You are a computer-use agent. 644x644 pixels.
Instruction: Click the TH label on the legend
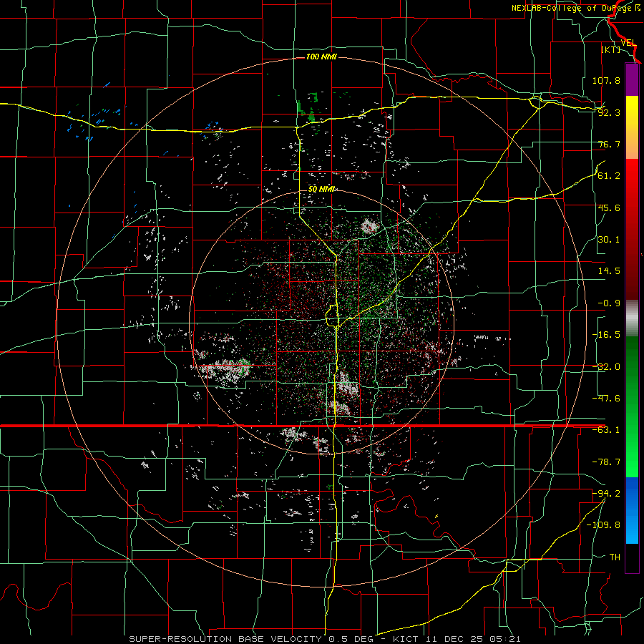[x=615, y=557]
